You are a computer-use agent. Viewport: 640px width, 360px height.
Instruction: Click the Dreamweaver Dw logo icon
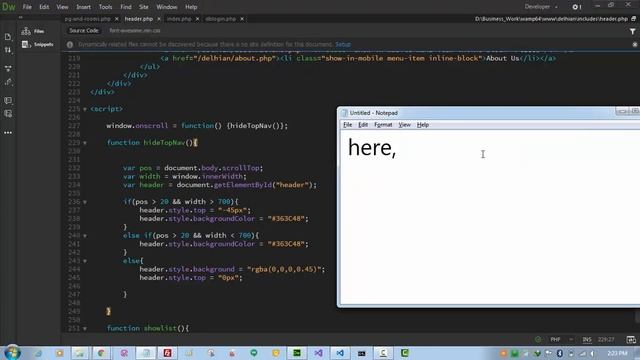click(x=9, y=7)
